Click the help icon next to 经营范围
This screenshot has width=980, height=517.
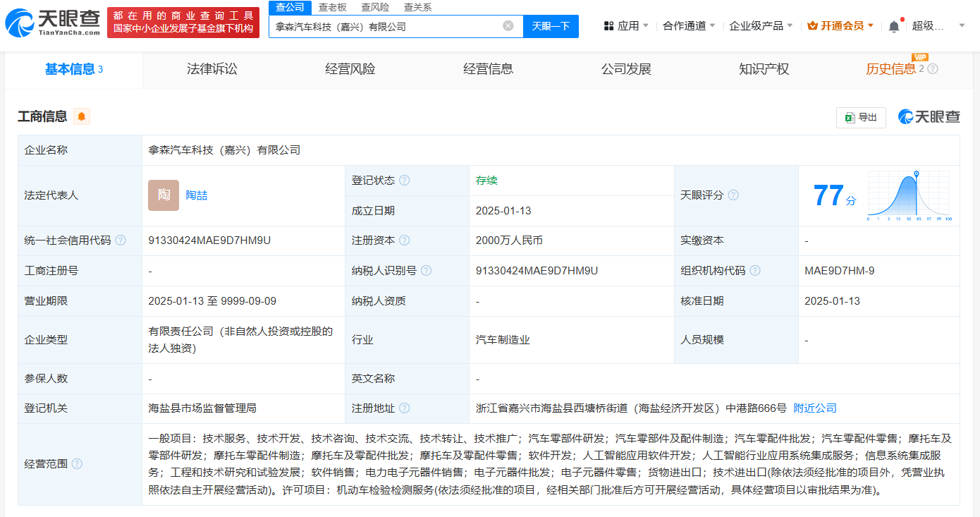click(x=77, y=464)
